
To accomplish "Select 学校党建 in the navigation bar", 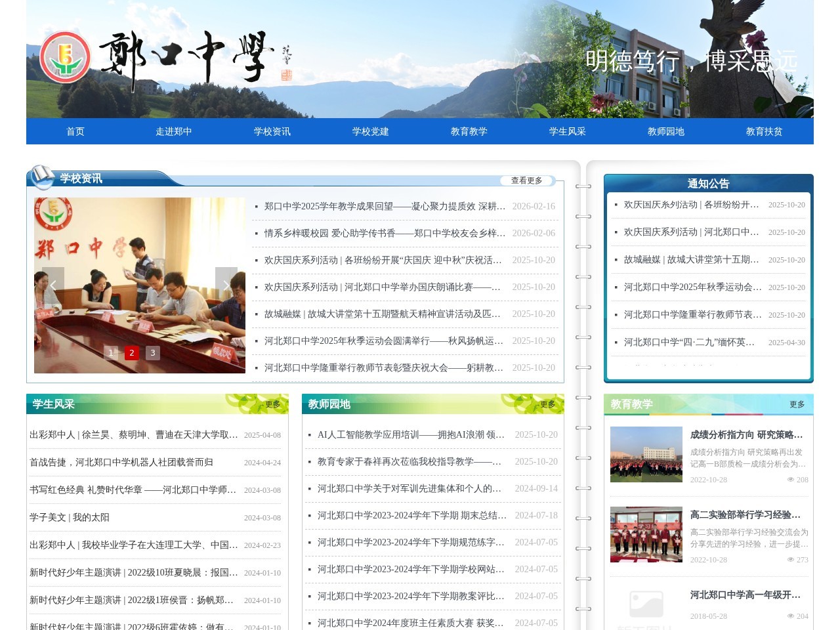I will pos(371,131).
